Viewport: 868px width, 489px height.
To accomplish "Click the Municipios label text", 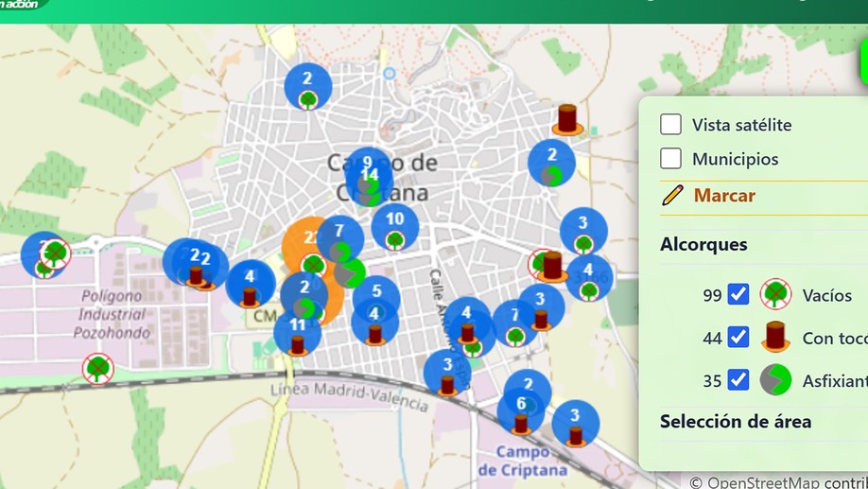I will point(735,160).
